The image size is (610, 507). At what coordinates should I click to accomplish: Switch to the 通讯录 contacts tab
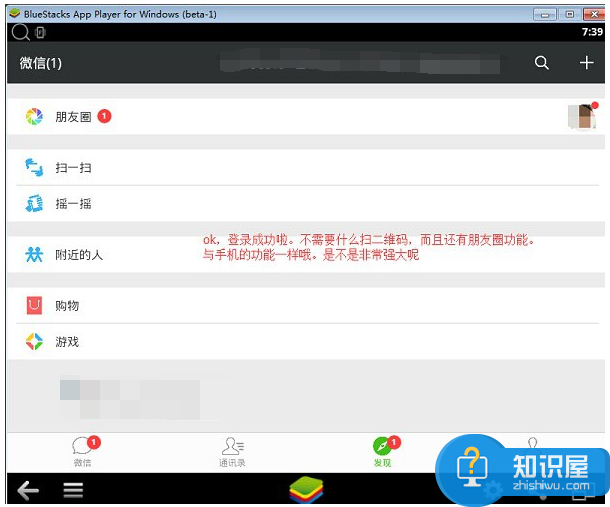[232, 452]
